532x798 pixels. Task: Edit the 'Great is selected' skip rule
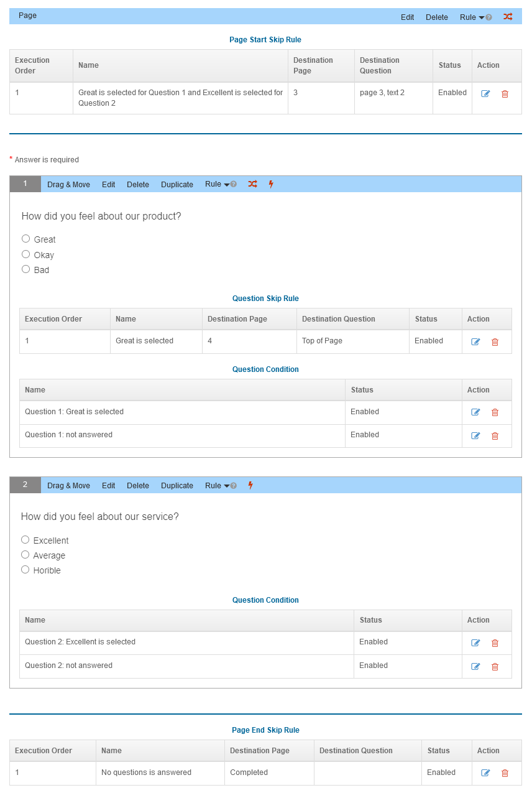pyautogui.click(x=475, y=341)
